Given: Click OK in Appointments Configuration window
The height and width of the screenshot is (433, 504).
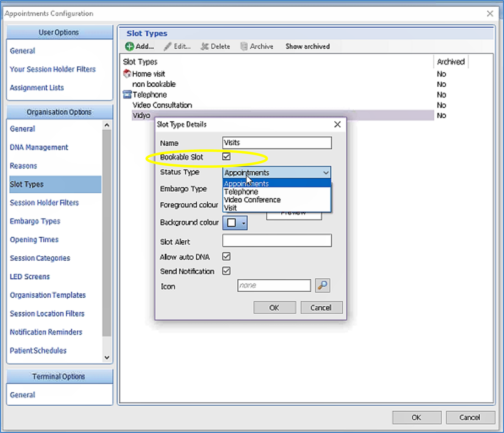Looking at the screenshot, I should tap(416, 417).
